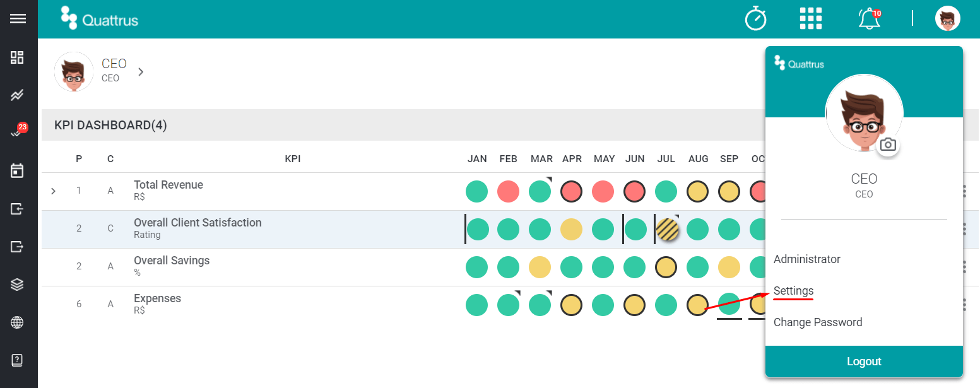The height and width of the screenshot is (388, 980).
Task: Open the trend chart icon in sidebar
Action: click(17, 95)
